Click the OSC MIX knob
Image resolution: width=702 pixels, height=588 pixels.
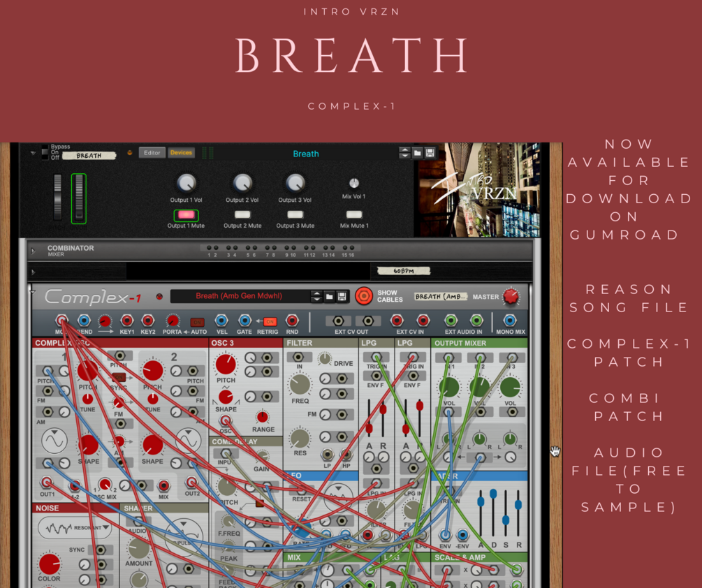(x=105, y=484)
